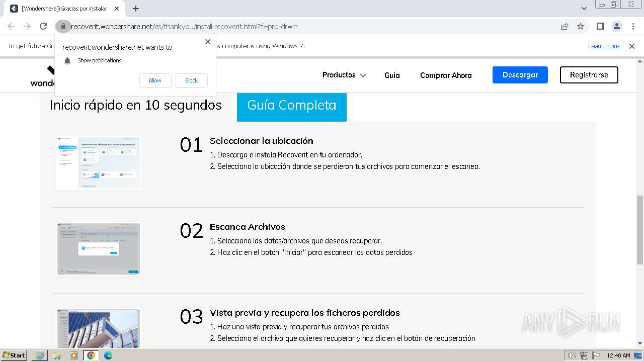644x362 pixels.
Task: Open the share page icon in address bar
Action: (565, 27)
